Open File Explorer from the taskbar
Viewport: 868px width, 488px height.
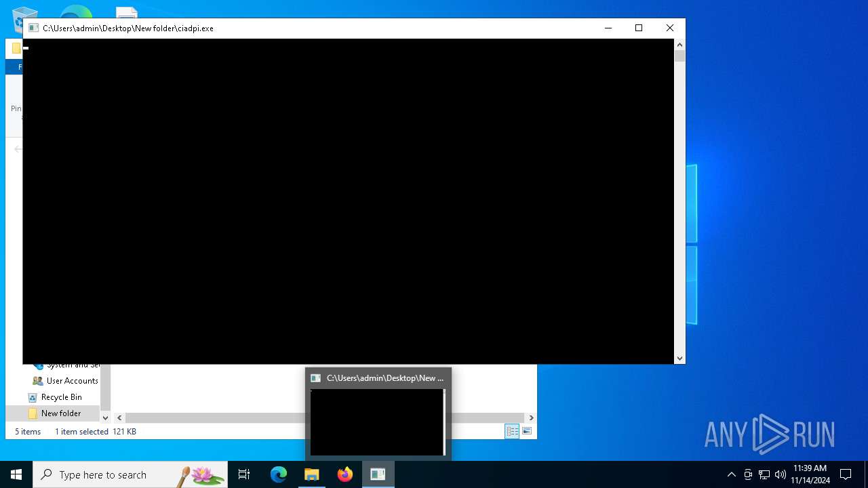click(312, 474)
